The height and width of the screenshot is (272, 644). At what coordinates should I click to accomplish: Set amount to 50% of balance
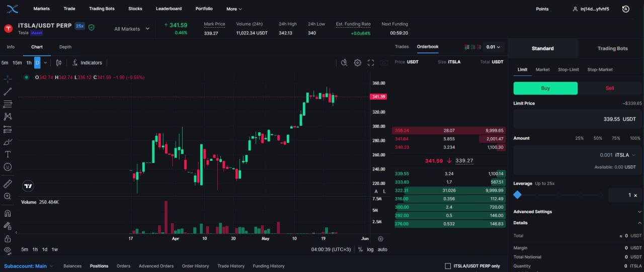598,138
